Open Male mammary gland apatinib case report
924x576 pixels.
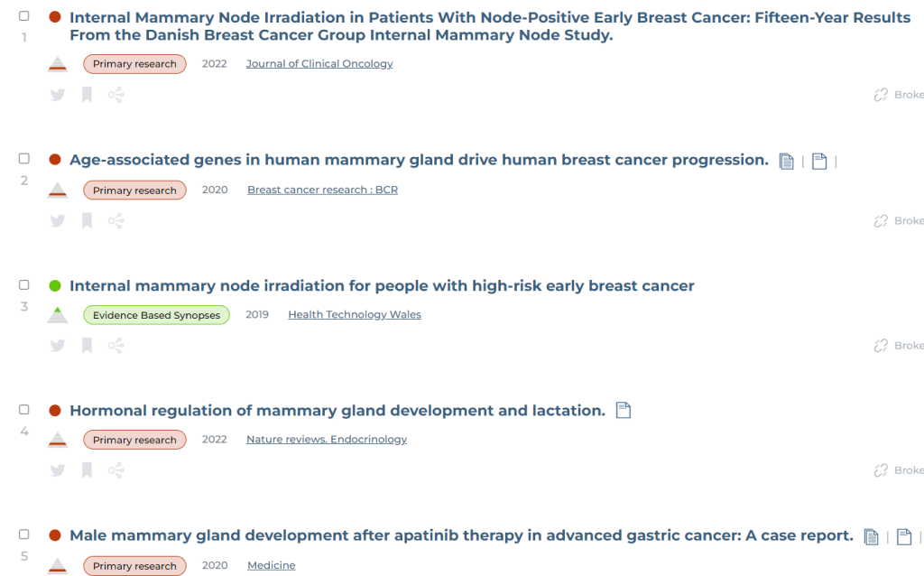click(x=461, y=535)
